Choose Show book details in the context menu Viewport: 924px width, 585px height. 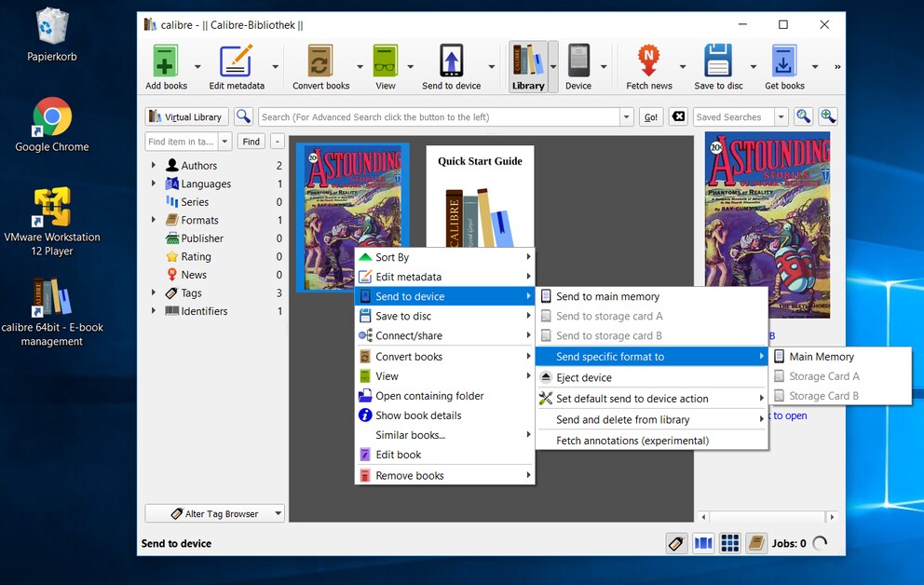tap(445, 415)
